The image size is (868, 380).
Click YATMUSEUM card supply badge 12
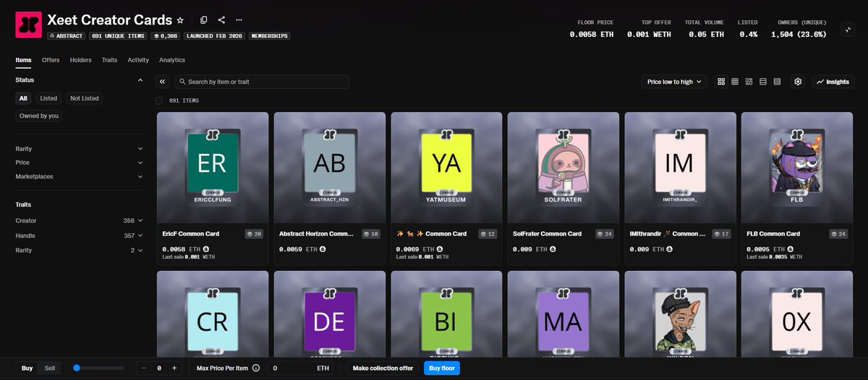pos(488,234)
